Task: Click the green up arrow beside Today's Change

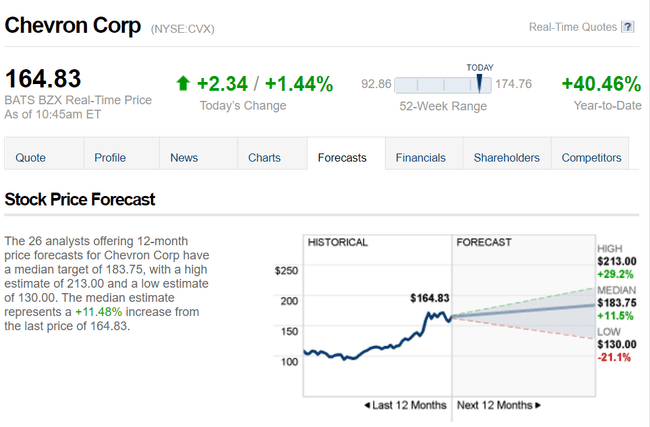Action: [183, 84]
